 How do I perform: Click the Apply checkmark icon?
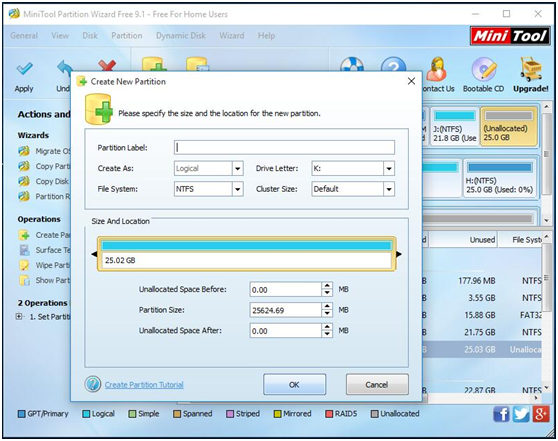tap(24, 69)
